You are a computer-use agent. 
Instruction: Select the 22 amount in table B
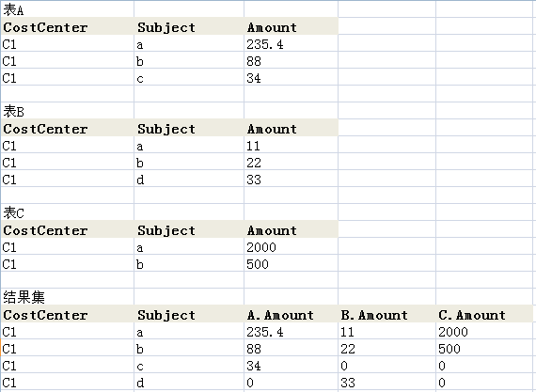292,162
